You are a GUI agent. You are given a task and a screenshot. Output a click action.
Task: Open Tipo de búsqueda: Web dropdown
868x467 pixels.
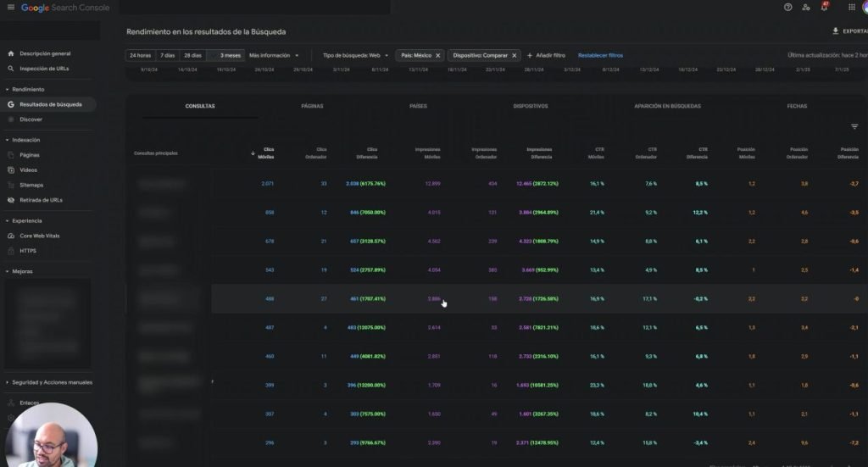coord(355,55)
